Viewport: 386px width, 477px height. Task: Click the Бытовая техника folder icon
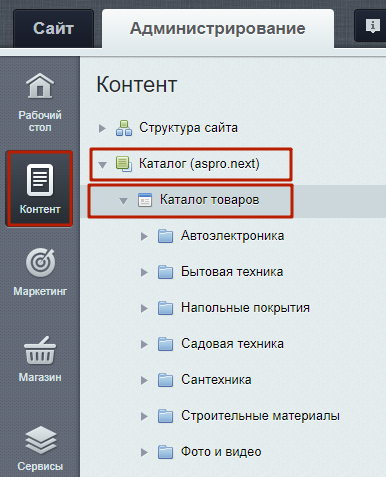(x=165, y=272)
